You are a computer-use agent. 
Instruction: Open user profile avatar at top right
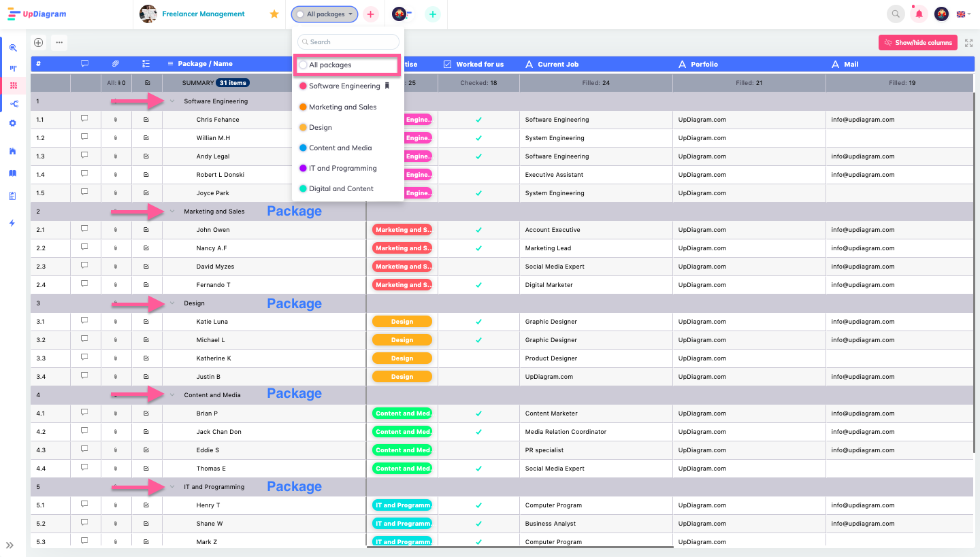click(x=941, y=14)
